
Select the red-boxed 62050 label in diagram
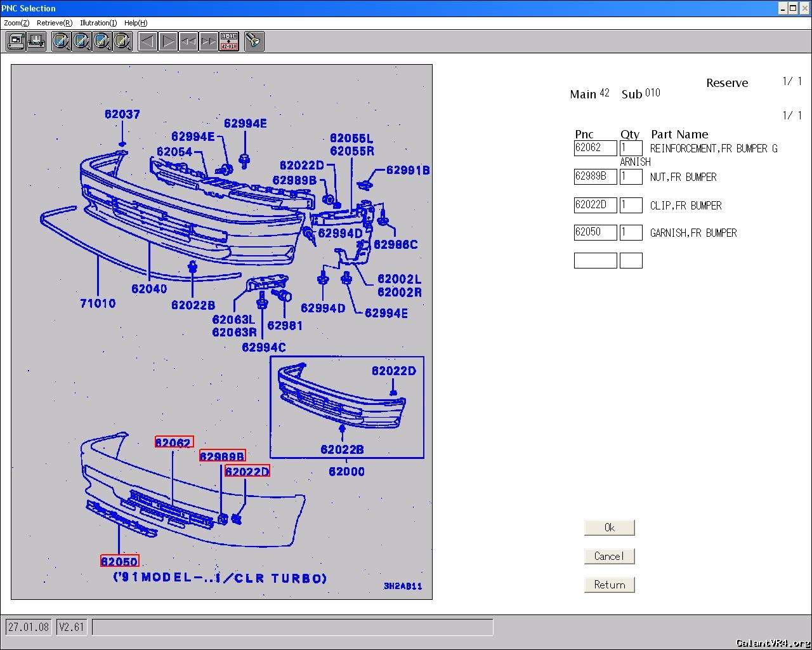120,561
